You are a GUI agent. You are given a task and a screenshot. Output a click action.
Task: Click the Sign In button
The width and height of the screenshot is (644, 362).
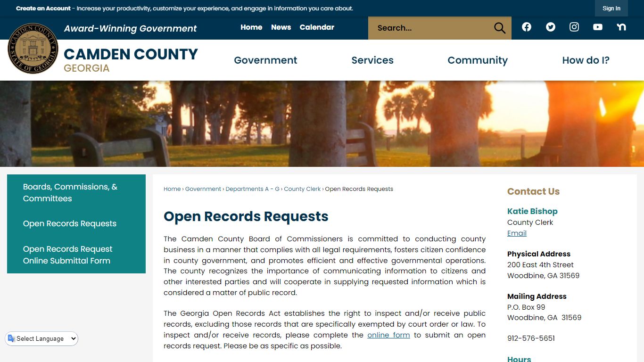click(611, 8)
